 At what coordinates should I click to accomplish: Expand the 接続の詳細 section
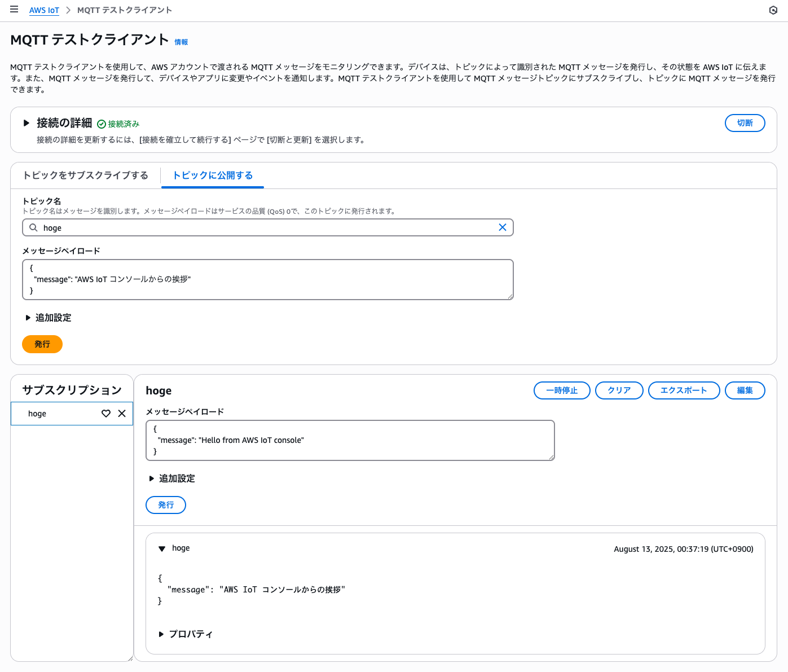tap(26, 123)
